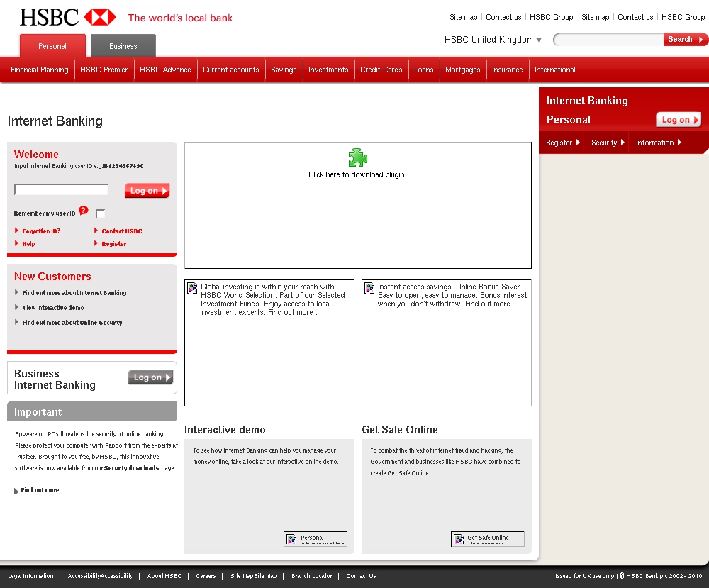Open the Investments menu
Screen dimensions: 709x588
coord(328,70)
